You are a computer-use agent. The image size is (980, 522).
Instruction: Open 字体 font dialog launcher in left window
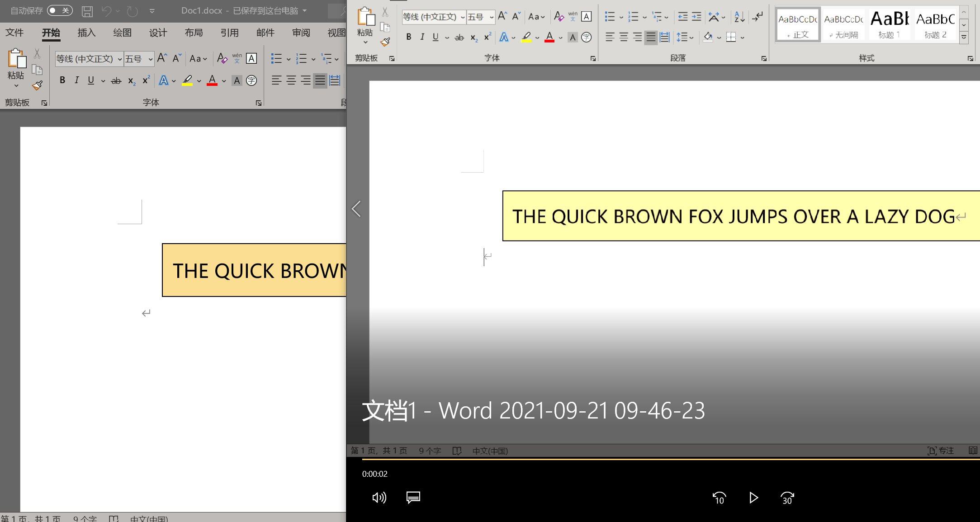click(259, 103)
